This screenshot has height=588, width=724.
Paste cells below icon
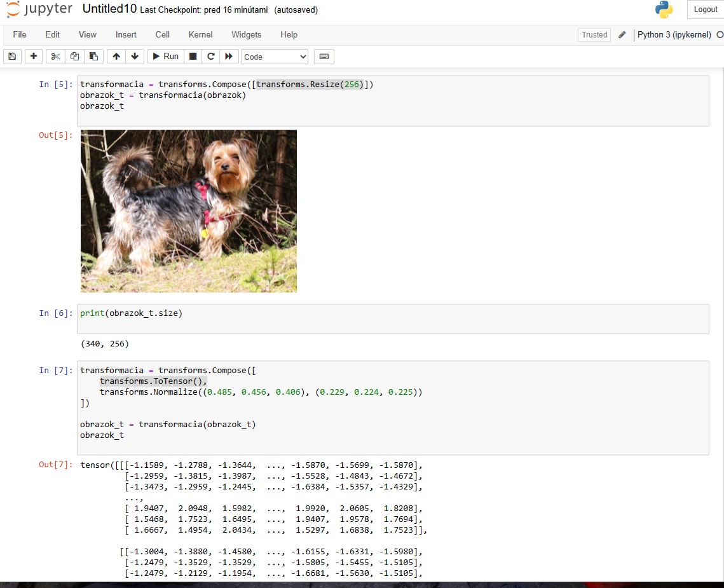coord(93,57)
